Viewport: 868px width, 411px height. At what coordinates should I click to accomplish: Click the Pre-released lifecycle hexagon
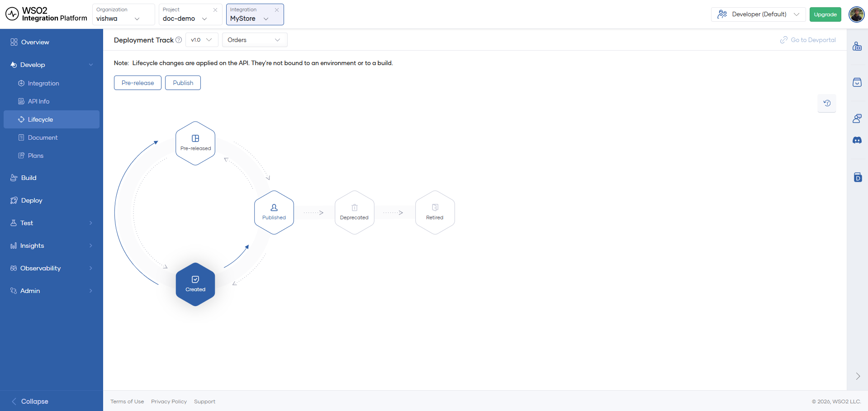(195, 143)
